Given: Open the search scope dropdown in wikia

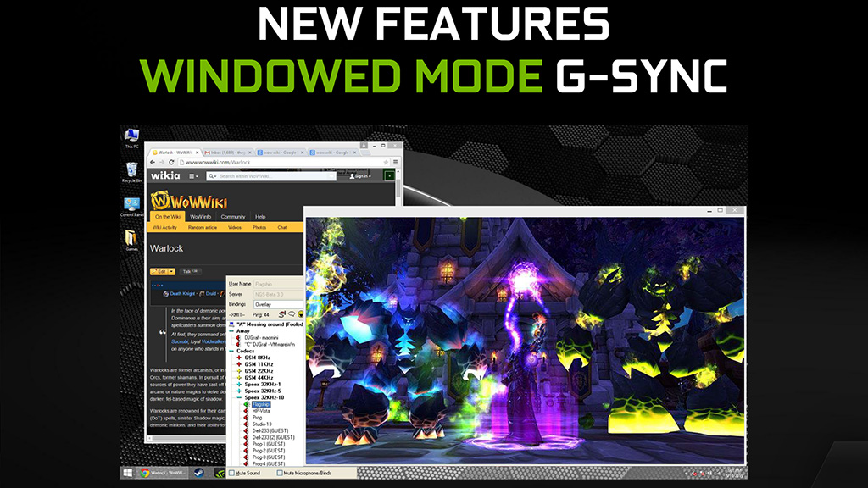Looking at the screenshot, I should click(213, 176).
